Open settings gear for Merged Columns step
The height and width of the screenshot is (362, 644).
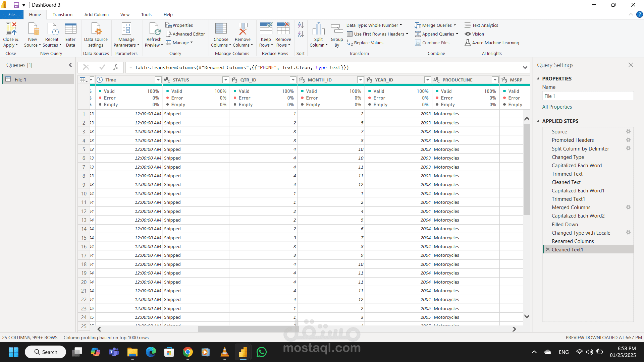(x=628, y=207)
